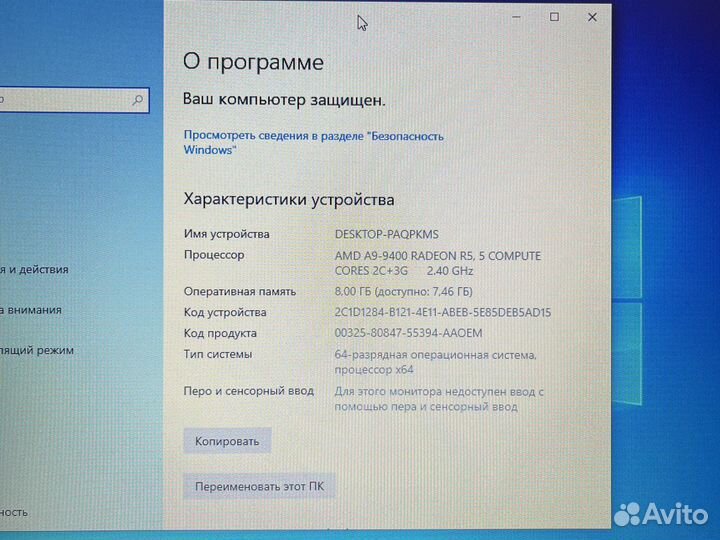Click the Ваш компьютер защищен heading
The width and height of the screenshot is (720, 540).
click(284, 100)
